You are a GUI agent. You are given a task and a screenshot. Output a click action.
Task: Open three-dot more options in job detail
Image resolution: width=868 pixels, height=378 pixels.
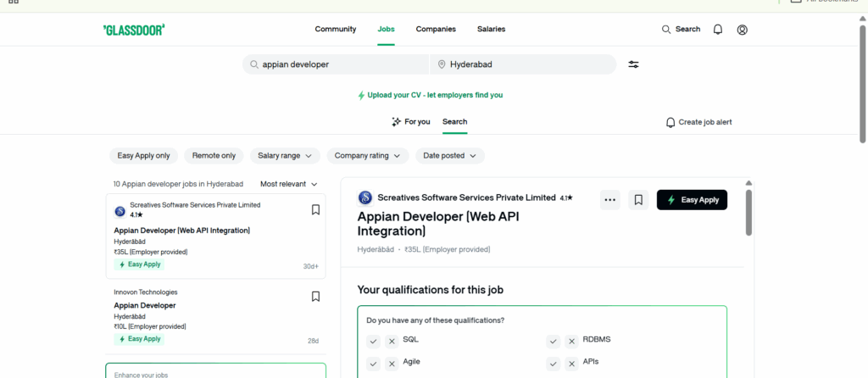[x=609, y=200]
